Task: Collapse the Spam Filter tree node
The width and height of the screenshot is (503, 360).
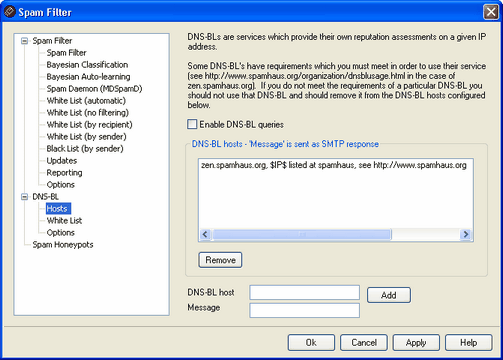Action: pyautogui.click(x=24, y=41)
